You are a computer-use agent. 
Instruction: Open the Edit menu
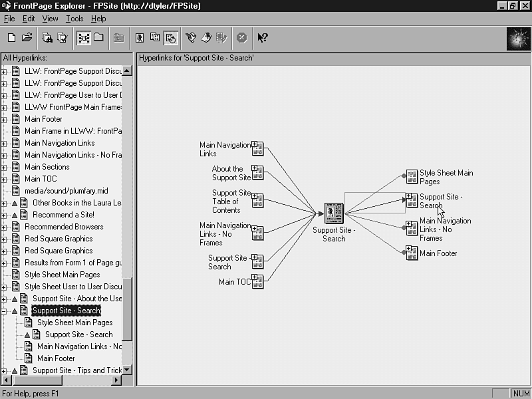(29, 19)
